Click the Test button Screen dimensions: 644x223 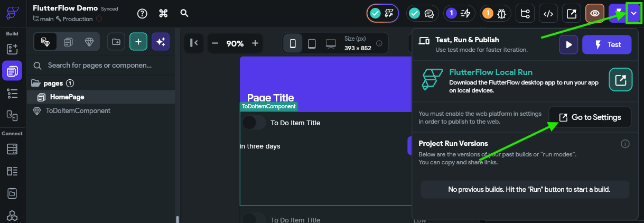click(x=607, y=45)
